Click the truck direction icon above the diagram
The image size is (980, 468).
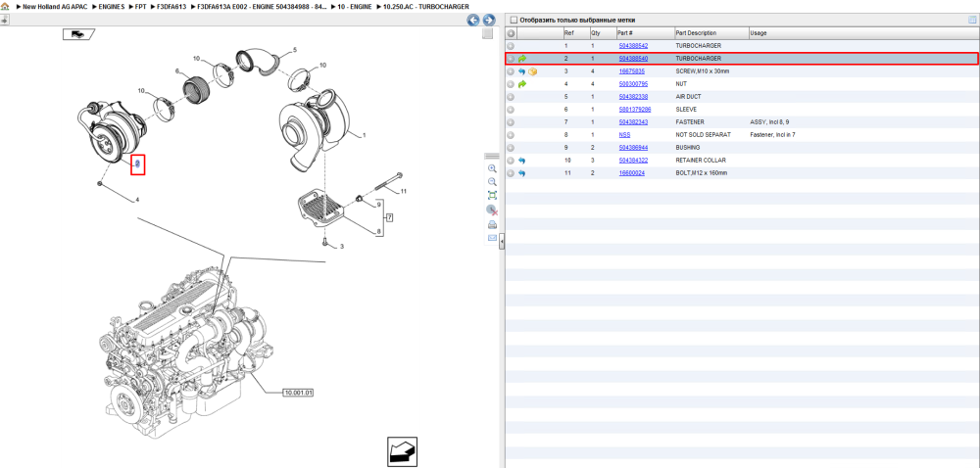[x=77, y=33]
